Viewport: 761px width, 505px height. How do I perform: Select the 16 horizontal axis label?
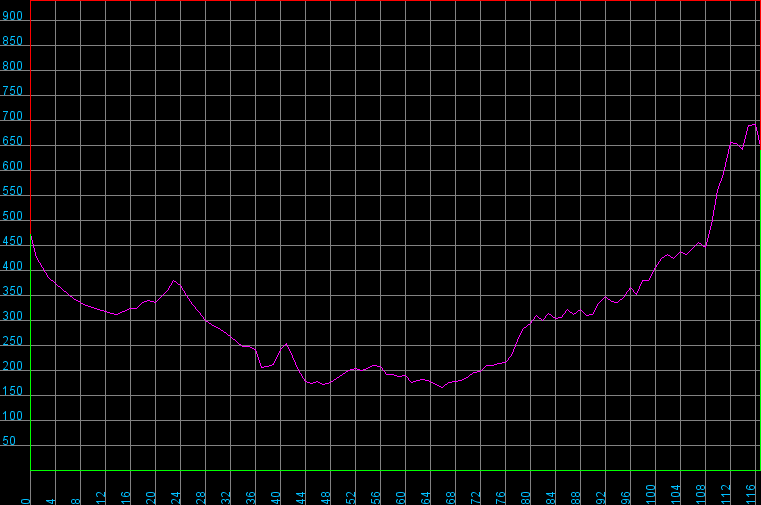pyautogui.click(x=126, y=498)
